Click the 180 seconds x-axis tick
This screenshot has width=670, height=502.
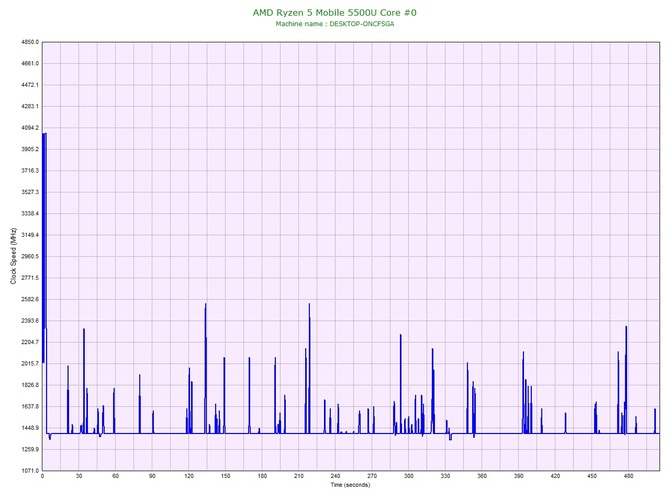click(x=262, y=476)
